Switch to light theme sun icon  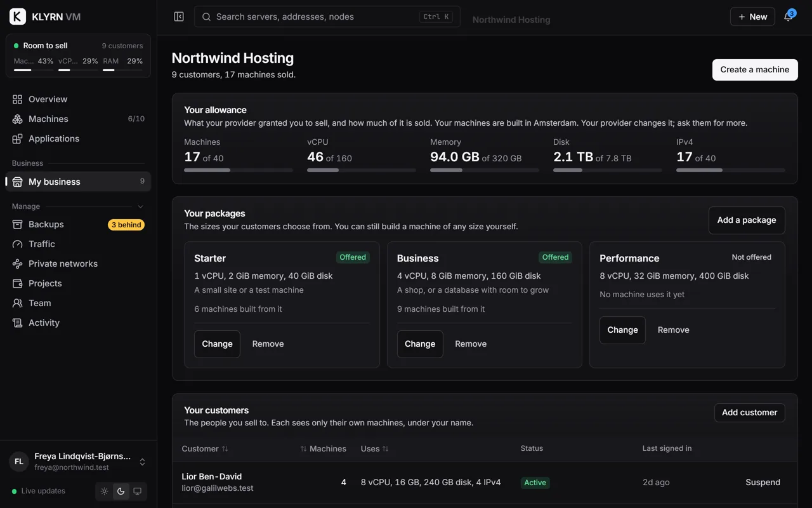coord(104,491)
